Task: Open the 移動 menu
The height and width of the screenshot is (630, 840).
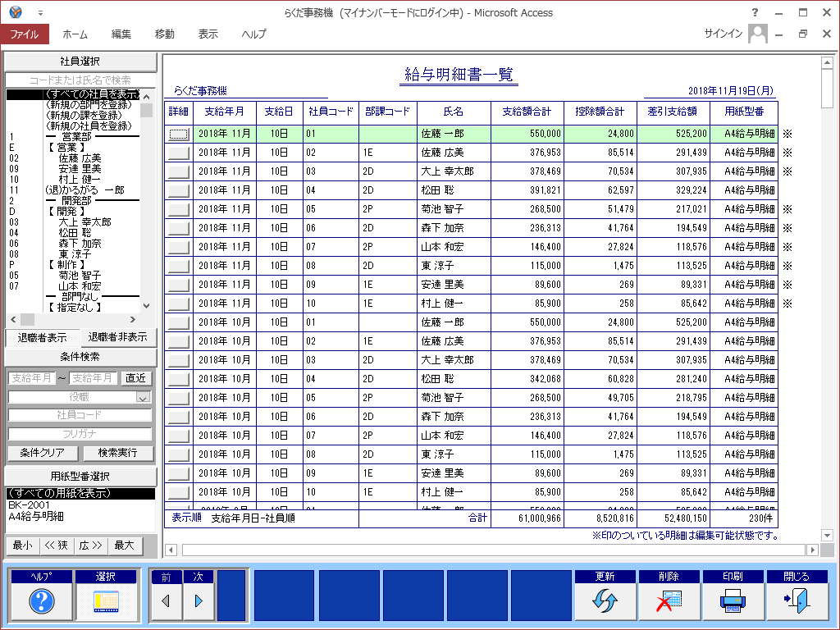Action: [164, 34]
